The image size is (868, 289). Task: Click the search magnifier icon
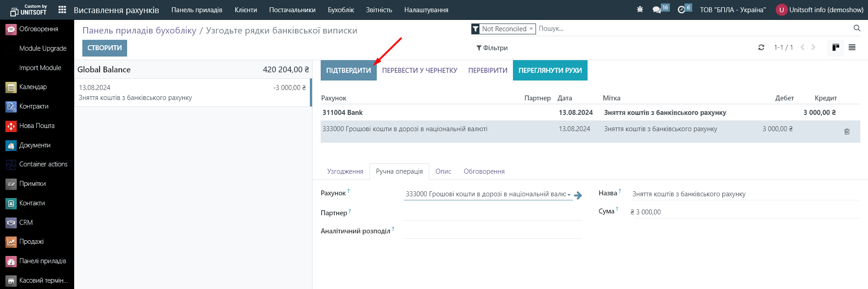click(x=857, y=28)
